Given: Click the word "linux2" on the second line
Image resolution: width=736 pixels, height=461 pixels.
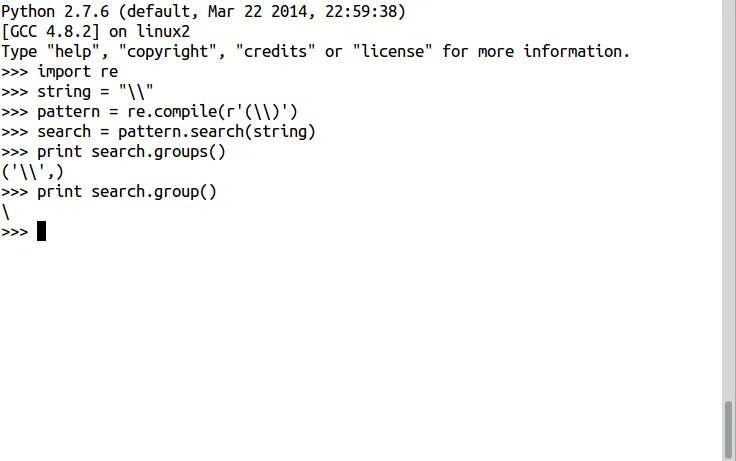Looking at the screenshot, I should 163,32.
